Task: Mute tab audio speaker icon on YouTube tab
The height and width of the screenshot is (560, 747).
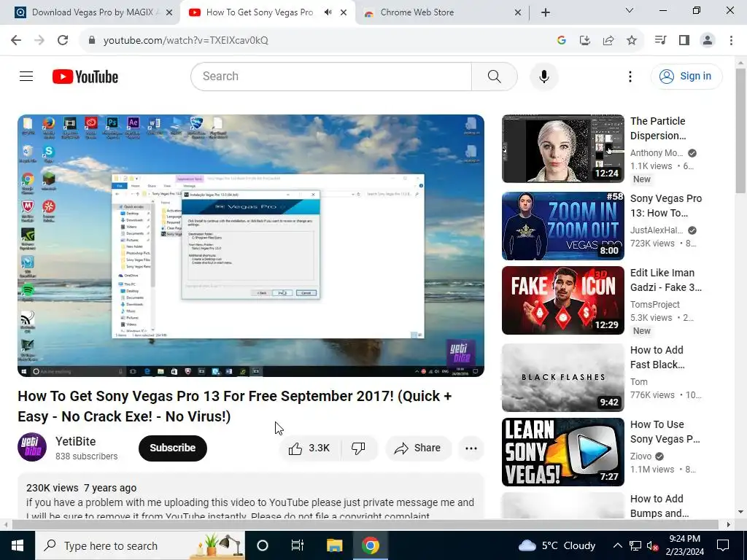Action: pyautogui.click(x=328, y=12)
